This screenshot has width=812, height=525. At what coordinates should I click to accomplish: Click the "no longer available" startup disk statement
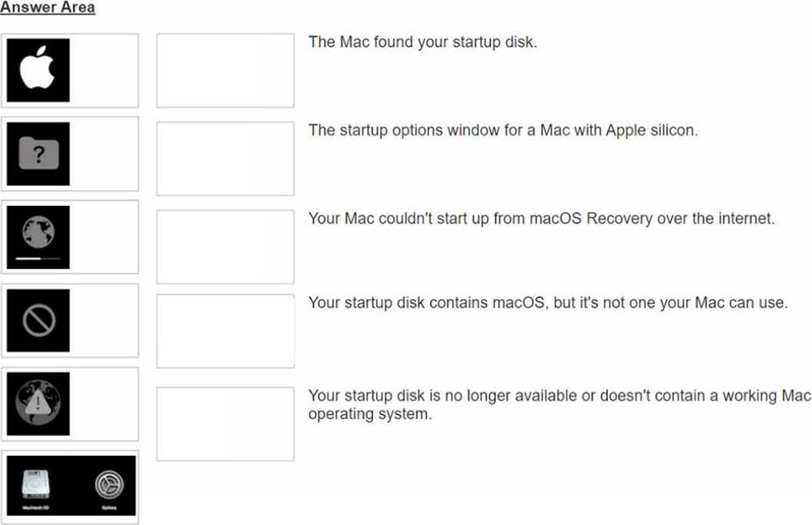click(559, 404)
